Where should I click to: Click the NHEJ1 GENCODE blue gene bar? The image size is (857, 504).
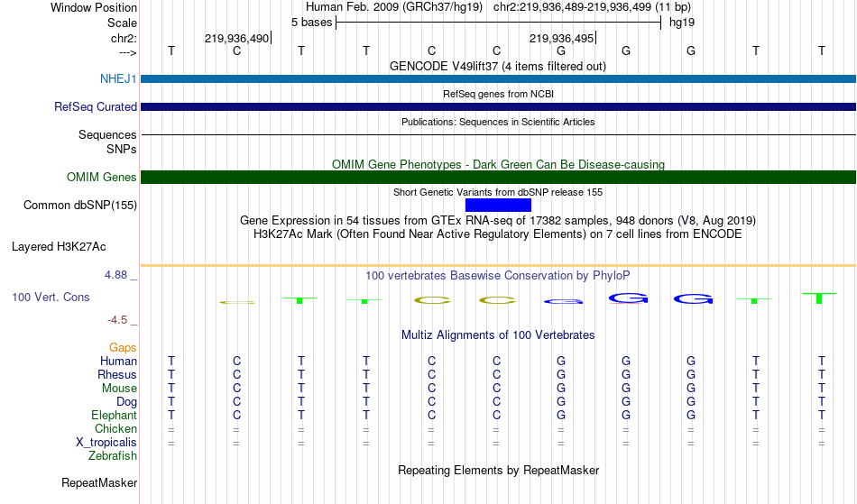499,78
